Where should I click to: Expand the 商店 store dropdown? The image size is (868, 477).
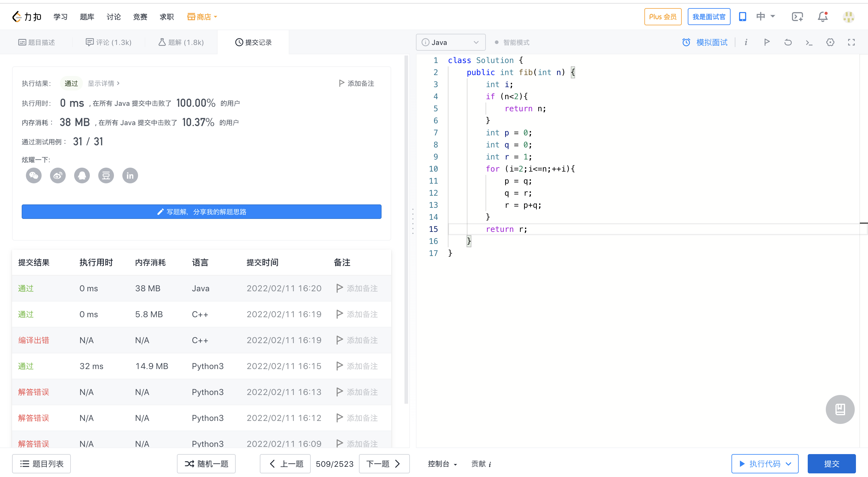click(202, 17)
